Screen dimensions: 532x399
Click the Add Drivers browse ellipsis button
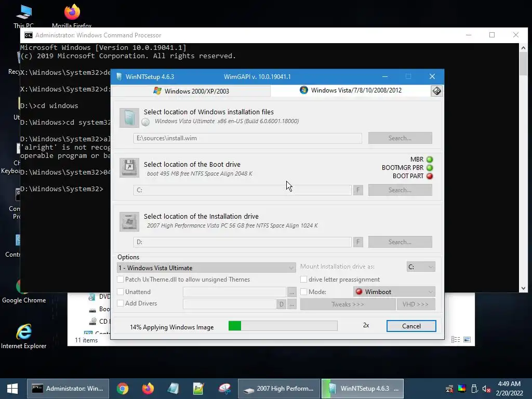coord(292,304)
